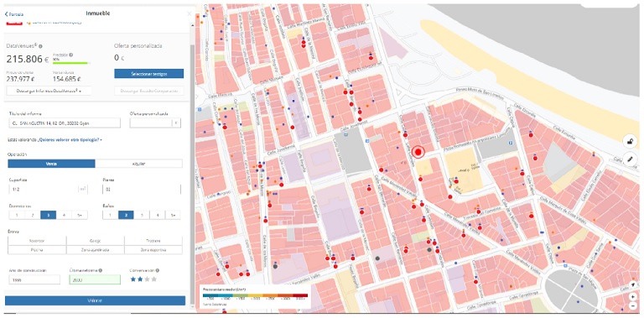Toggle the Piscina extra
Viewport: 644px width, 318px height.
37,250
